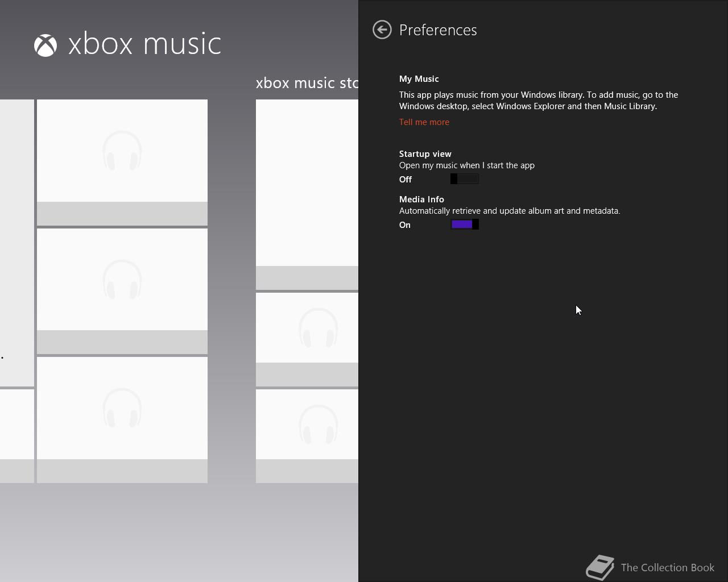728x582 pixels.
Task: Click the Off label by Startup view
Action: point(406,180)
